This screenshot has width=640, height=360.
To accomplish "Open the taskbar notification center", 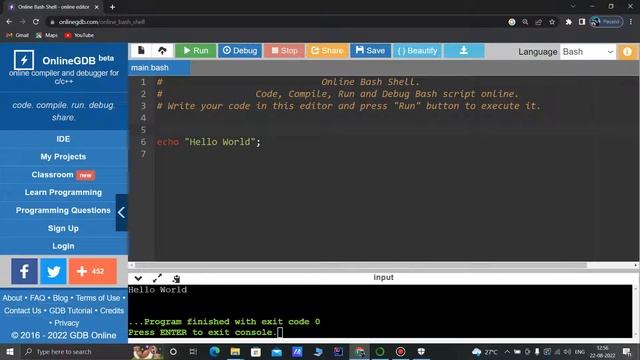I will click(x=627, y=351).
